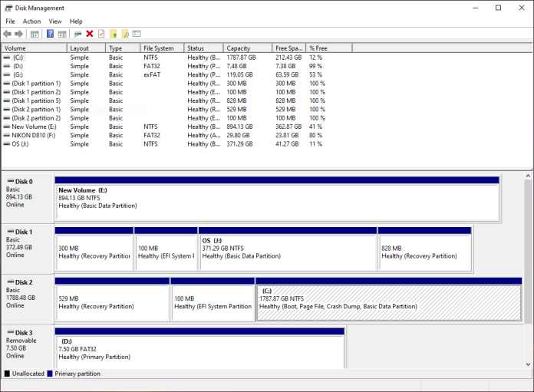The height and width of the screenshot is (392, 534).
Task: Click the red X Delete toolbar icon
Action: coord(90,34)
